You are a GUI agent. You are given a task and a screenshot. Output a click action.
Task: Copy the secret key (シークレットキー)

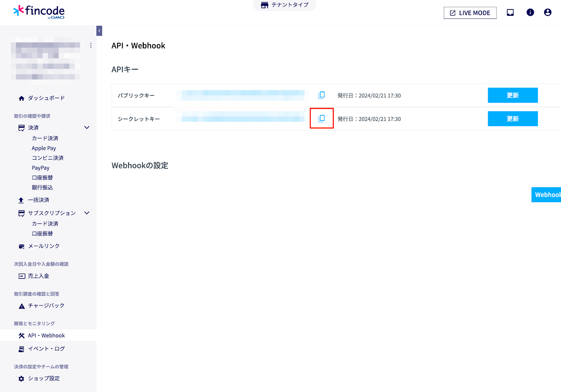coord(321,119)
